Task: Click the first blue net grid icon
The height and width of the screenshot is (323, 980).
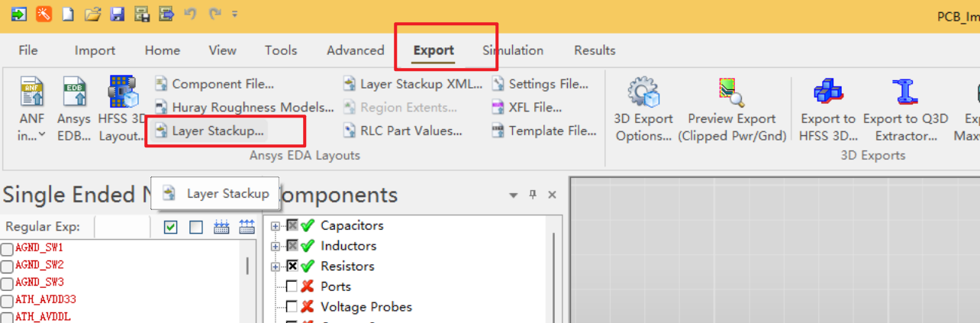Action: click(x=221, y=227)
